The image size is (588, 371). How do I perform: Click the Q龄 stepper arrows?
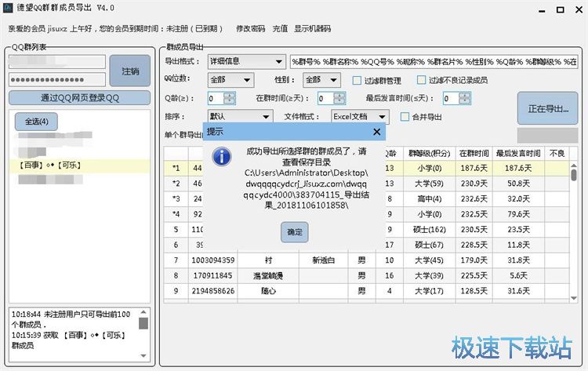coord(230,98)
